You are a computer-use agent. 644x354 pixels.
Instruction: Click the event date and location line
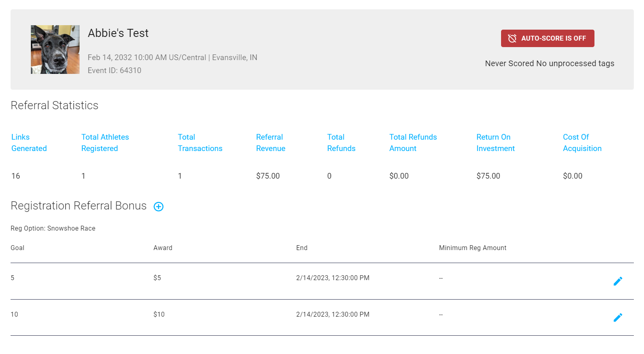173,57
